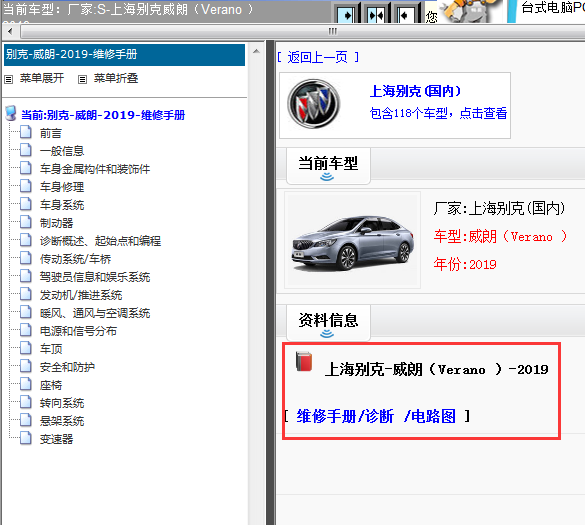Switch to the 资料信息 tab
Image resolution: width=585 pixels, height=525 pixels.
click(328, 322)
